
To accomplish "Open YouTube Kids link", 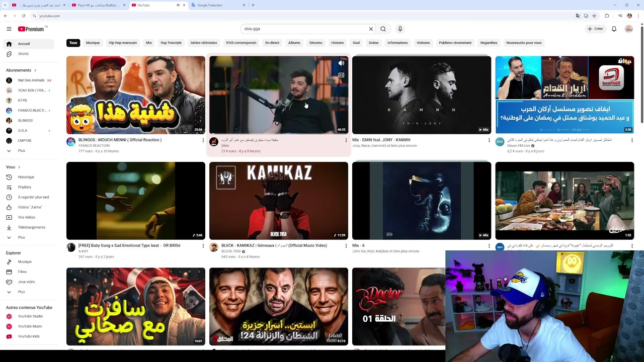I will [x=28, y=336].
